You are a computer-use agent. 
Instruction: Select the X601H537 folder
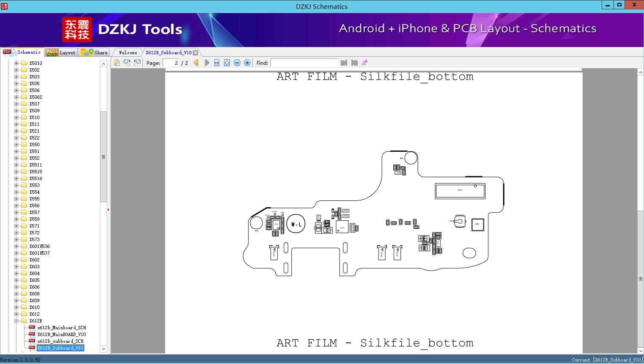pos(39,253)
